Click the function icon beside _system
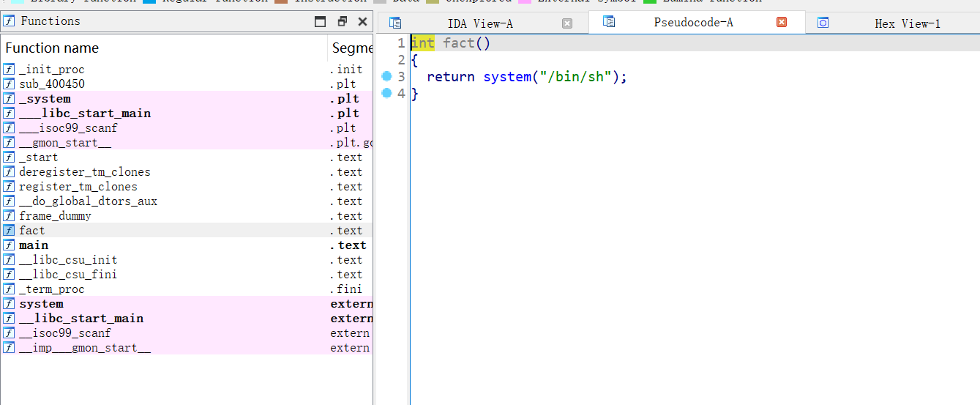Viewport: 980px width, 405px height. point(9,99)
